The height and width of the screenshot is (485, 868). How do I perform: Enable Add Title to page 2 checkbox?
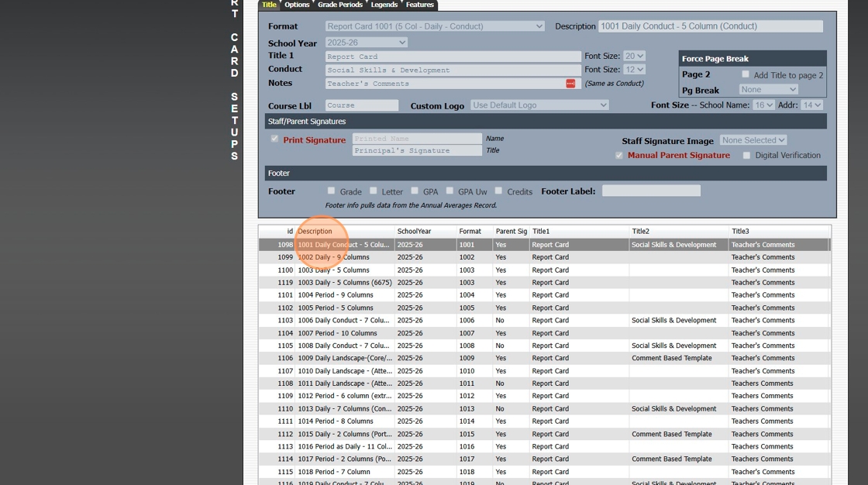coord(746,75)
